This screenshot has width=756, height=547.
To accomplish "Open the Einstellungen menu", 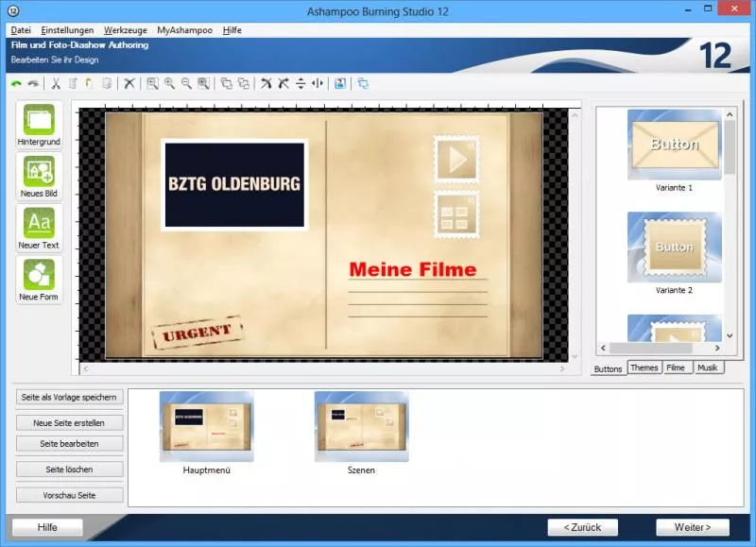I will (67, 30).
